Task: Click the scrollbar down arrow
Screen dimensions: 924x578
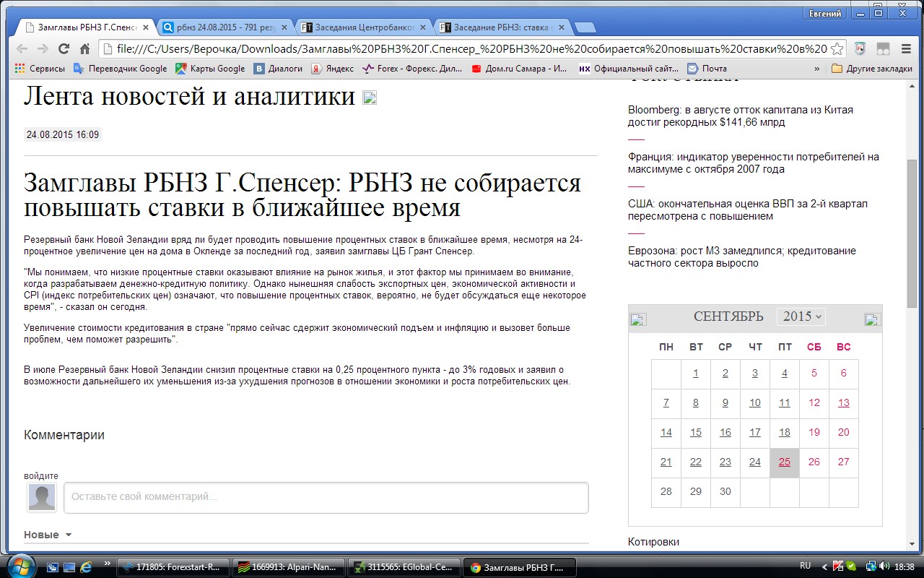Action: click(x=912, y=545)
